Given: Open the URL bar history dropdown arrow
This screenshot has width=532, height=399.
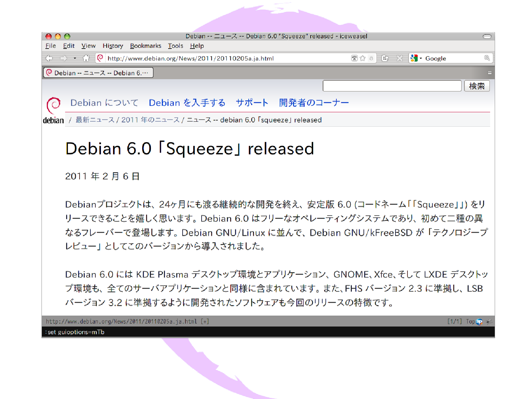Looking at the screenshot, I should (x=371, y=58).
